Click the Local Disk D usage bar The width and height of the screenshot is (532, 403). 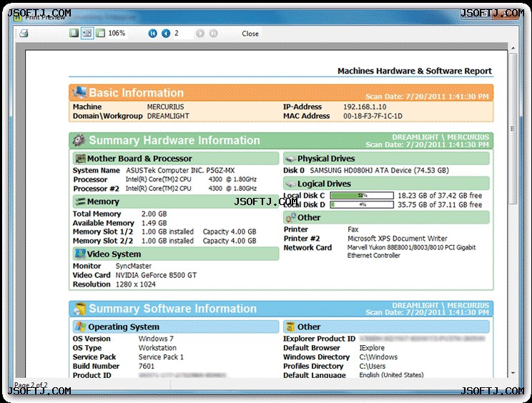(x=362, y=204)
